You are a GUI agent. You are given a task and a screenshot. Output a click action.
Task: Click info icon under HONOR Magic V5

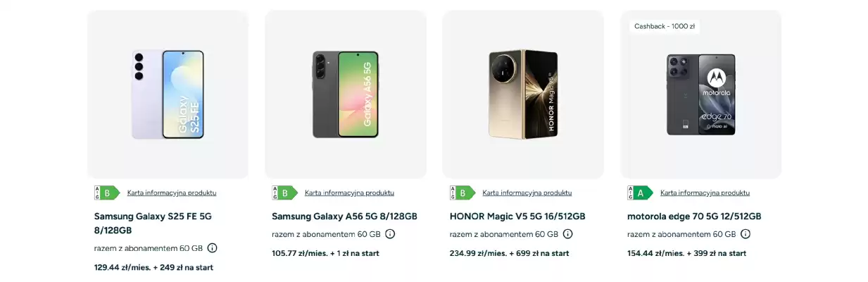click(x=567, y=234)
